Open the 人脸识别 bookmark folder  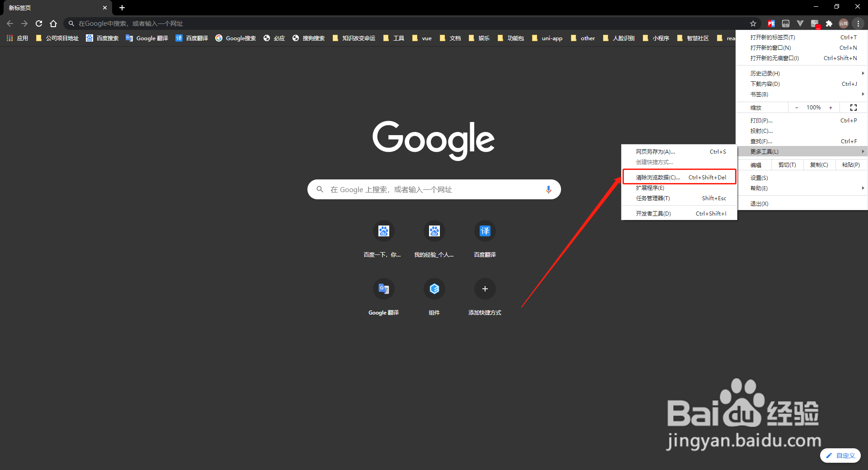click(619, 38)
